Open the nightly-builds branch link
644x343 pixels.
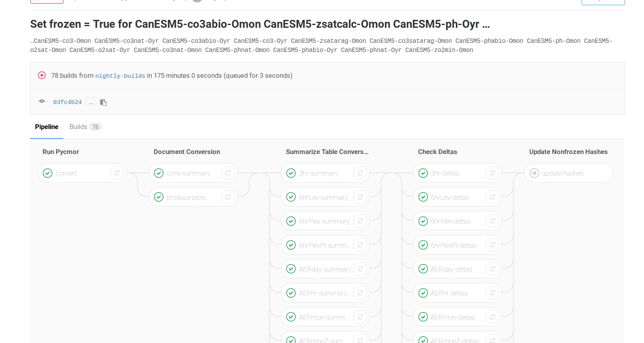(120, 76)
